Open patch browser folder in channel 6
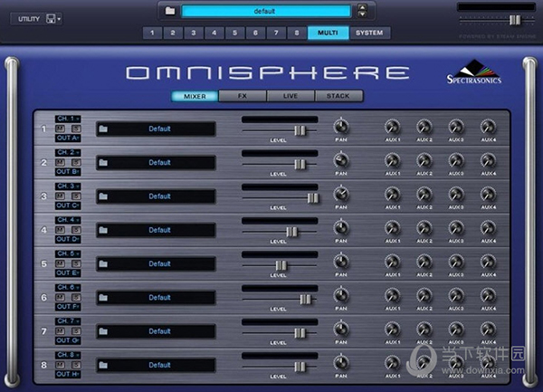The image size is (543, 392). tap(103, 298)
